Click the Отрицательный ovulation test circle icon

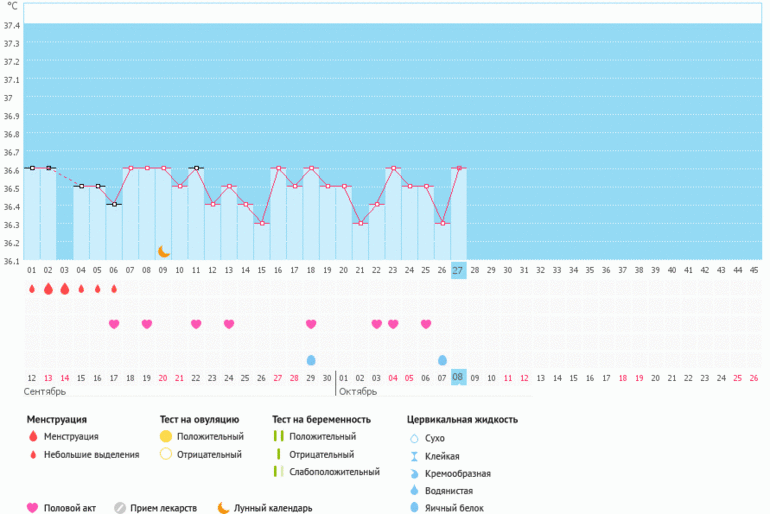[165, 455]
